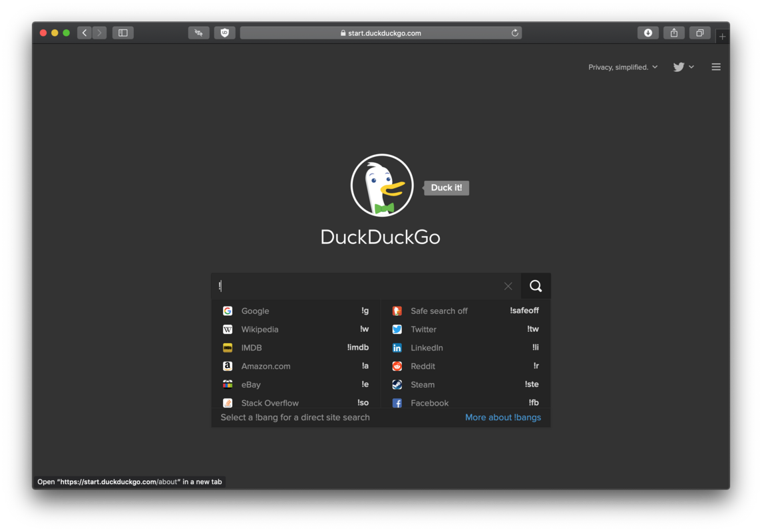Screen dimensions: 762x532
Task: Expand the Twitter bird dropdown
Action: pyautogui.click(x=683, y=67)
